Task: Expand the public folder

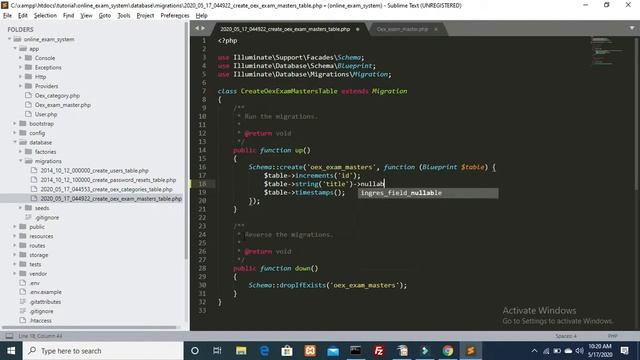Action: [15, 227]
